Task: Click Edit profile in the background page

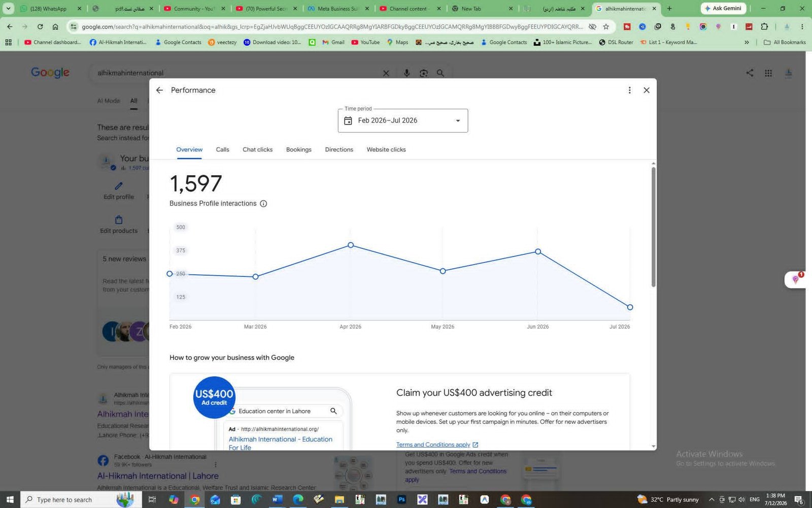Action: 119,191
